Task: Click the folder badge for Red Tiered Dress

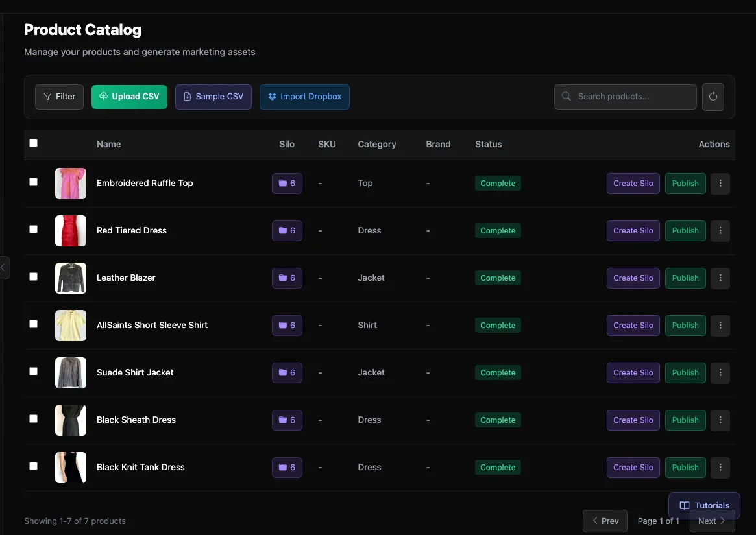Action: tap(287, 230)
